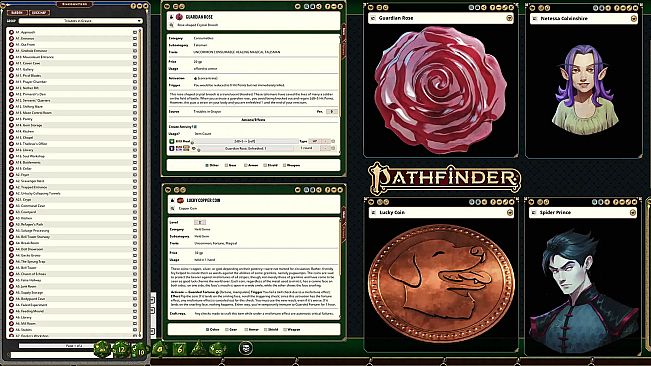Select Other type on Guardian Rose sheet
651x366 pixels.
coord(207,165)
